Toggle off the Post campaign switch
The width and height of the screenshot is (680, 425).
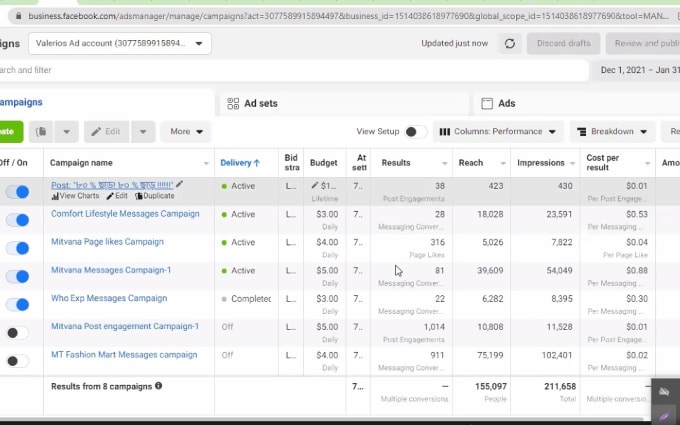[17, 192]
